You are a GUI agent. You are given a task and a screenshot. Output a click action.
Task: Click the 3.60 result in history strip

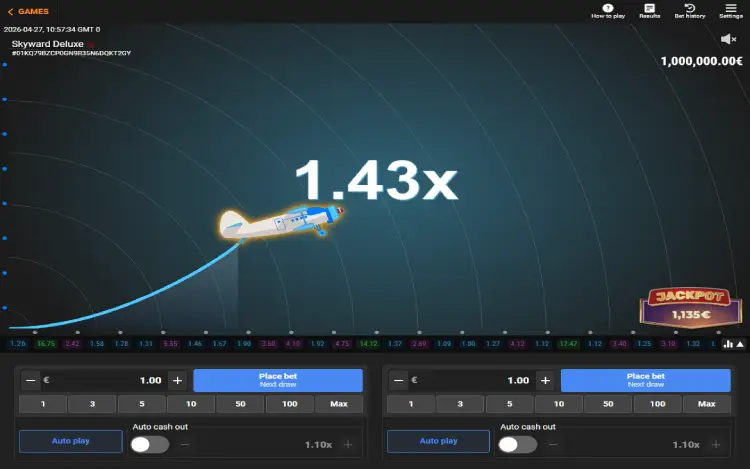click(268, 344)
